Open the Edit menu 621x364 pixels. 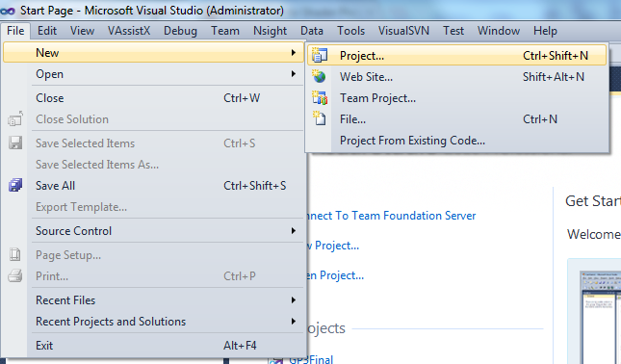(47, 31)
